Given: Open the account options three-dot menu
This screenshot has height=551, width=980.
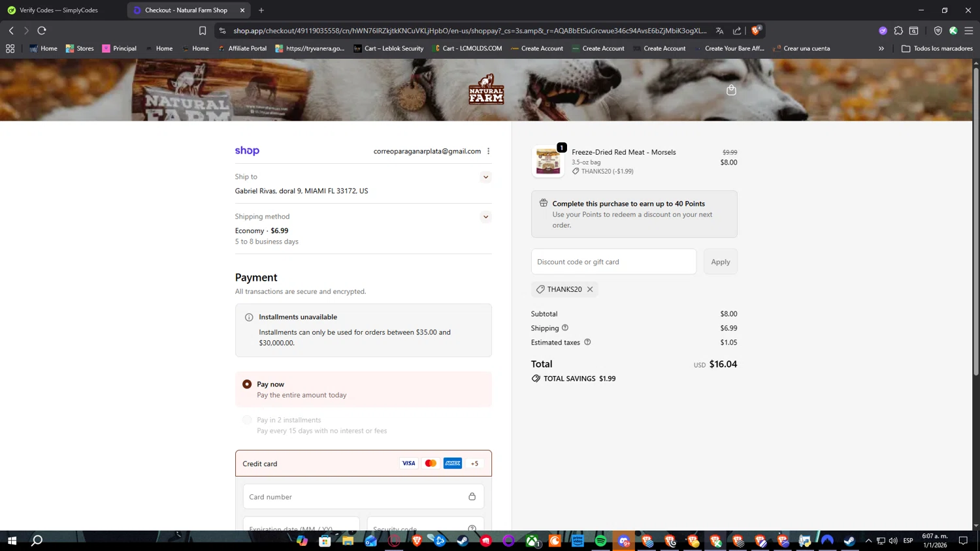Looking at the screenshot, I should tap(488, 151).
